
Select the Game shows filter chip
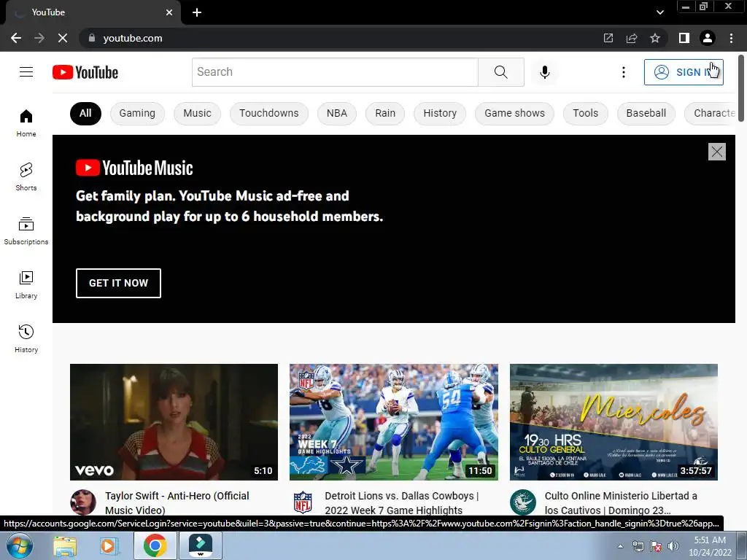[x=514, y=113]
